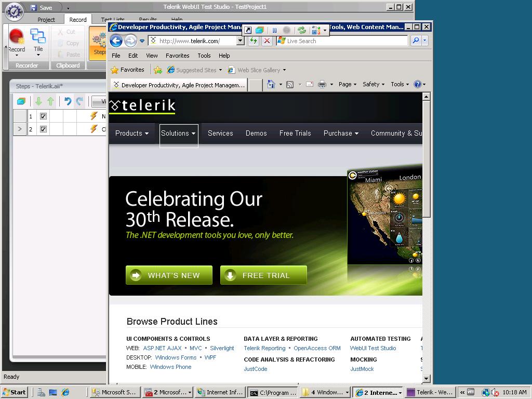Toggle the checkbox for step 2

(43, 129)
